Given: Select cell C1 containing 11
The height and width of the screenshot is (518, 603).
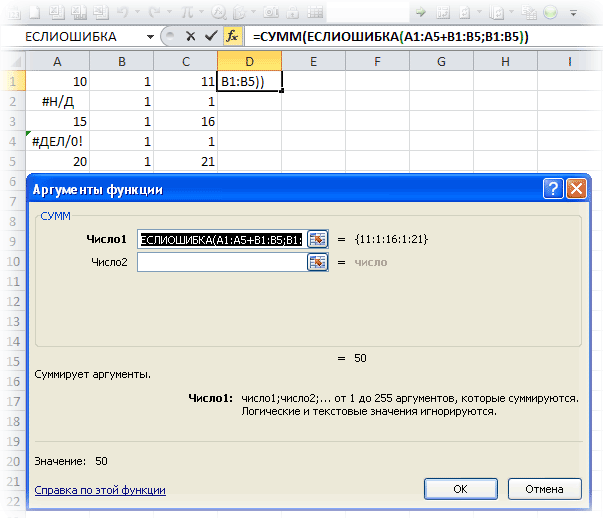Looking at the screenshot, I should [185, 81].
